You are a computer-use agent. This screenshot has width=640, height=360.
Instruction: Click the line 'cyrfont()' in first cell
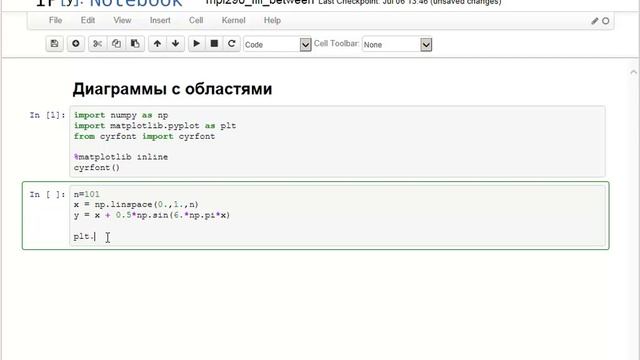click(97, 167)
